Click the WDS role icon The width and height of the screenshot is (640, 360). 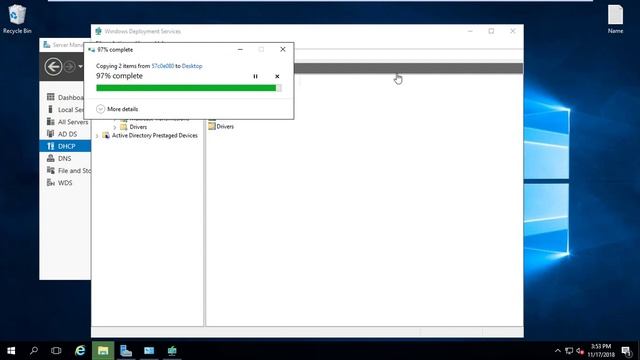point(51,182)
